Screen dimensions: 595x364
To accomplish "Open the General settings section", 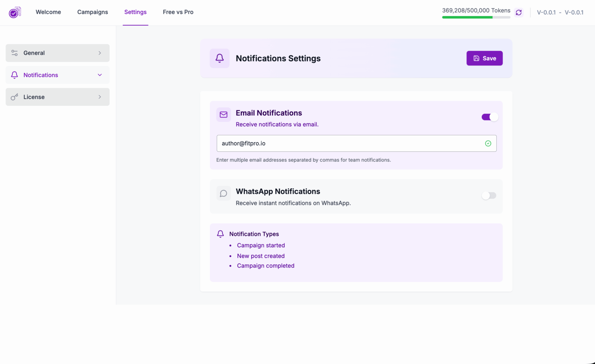I will tap(58, 53).
